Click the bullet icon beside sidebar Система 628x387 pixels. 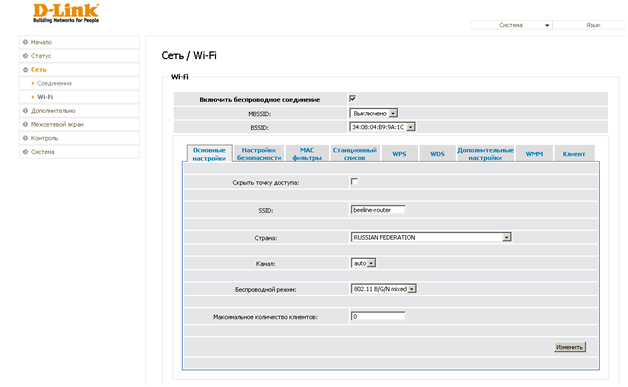tap(25, 152)
